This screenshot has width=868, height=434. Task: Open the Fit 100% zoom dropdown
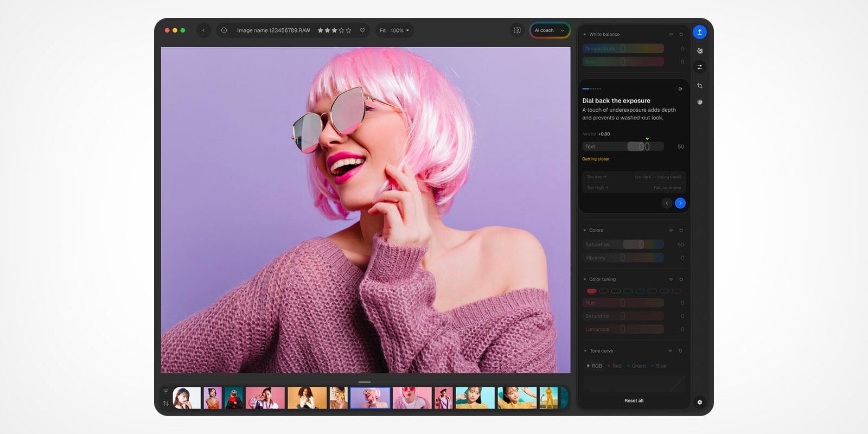[394, 30]
